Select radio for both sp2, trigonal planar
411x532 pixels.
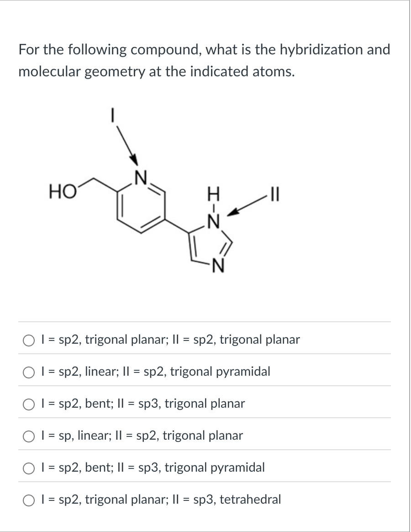pyautogui.click(x=28, y=340)
